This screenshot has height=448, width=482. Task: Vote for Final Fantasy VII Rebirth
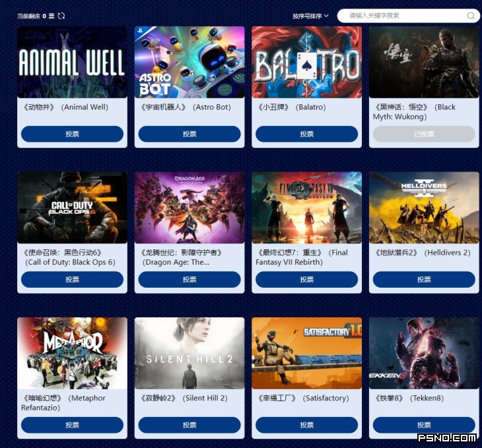coord(307,279)
